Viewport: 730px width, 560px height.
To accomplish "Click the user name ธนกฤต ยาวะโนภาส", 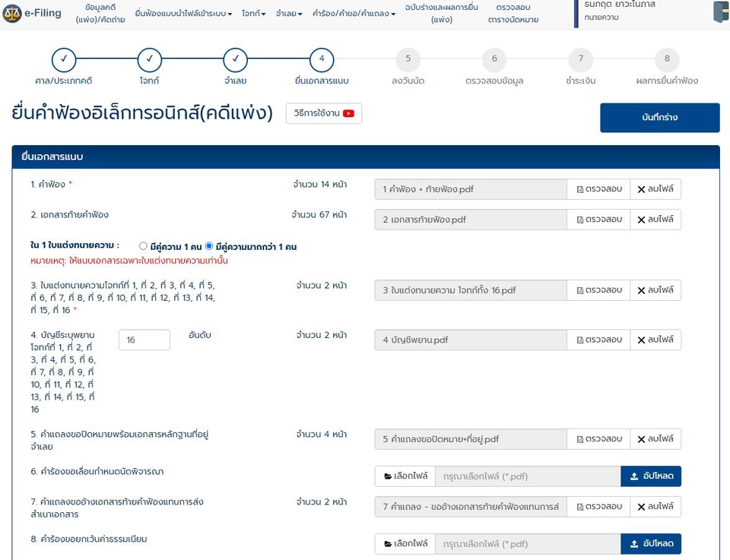I will click(x=620, y=5).
